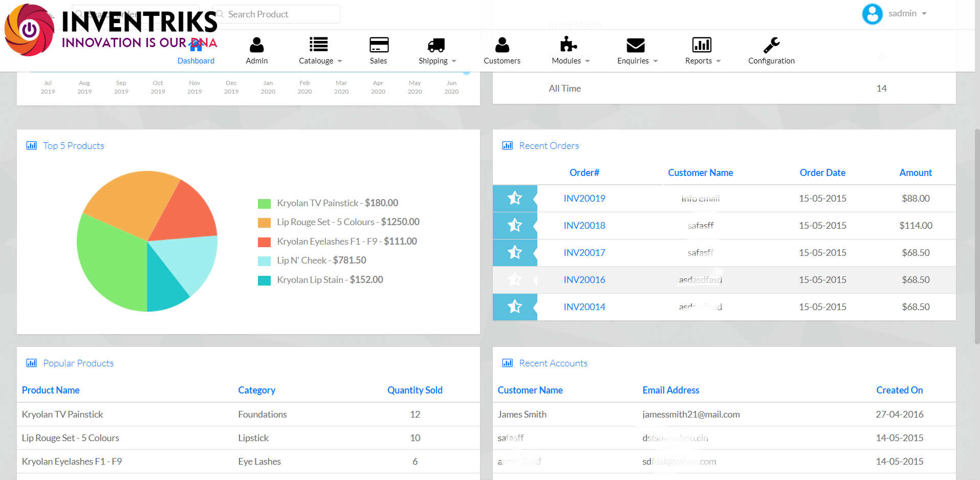Open order link INV20018
This screenshot has width=980, height=480.
pos(584,225)
